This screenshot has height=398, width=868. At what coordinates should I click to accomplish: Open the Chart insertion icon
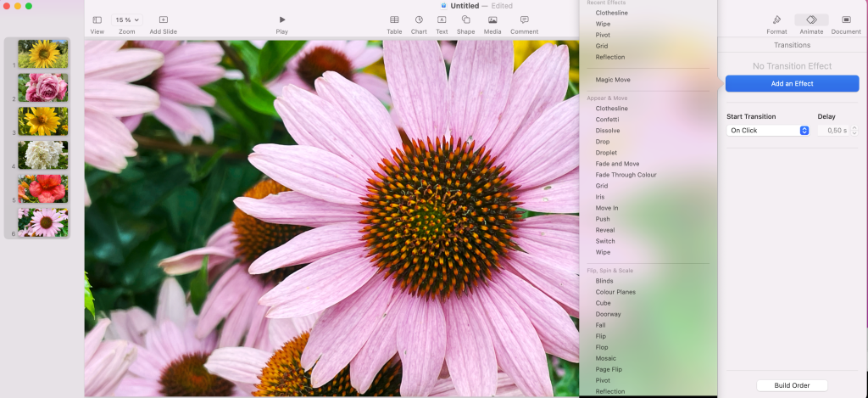pyautogui.click(x=419, y=20)
